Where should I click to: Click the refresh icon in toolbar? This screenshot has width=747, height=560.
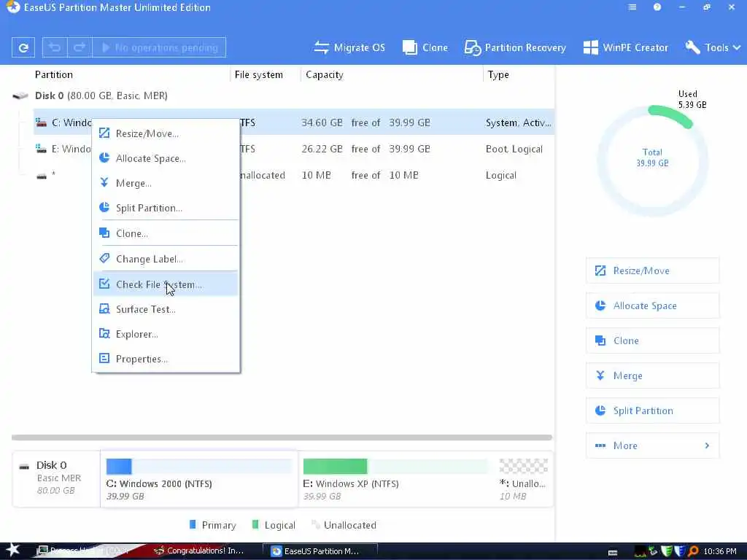pyautogui.click(x=23, y=47)
